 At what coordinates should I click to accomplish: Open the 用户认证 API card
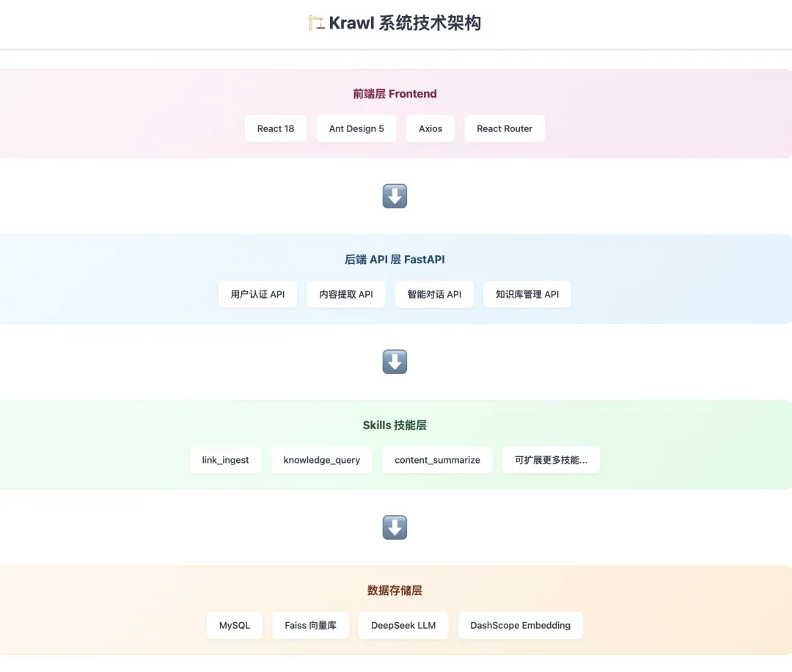pyautogui.click(x=257, y=295)
